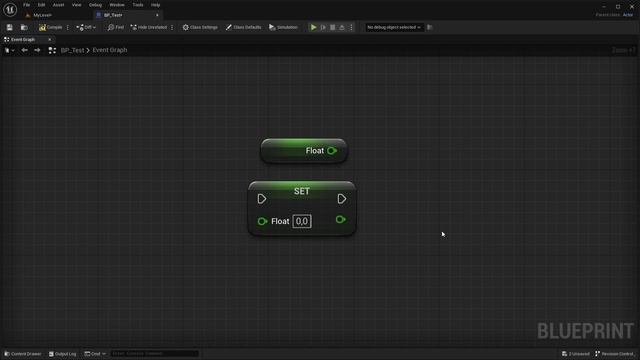Navigate forward in graph history
640x360 pixels.
(x=37, y=50)
